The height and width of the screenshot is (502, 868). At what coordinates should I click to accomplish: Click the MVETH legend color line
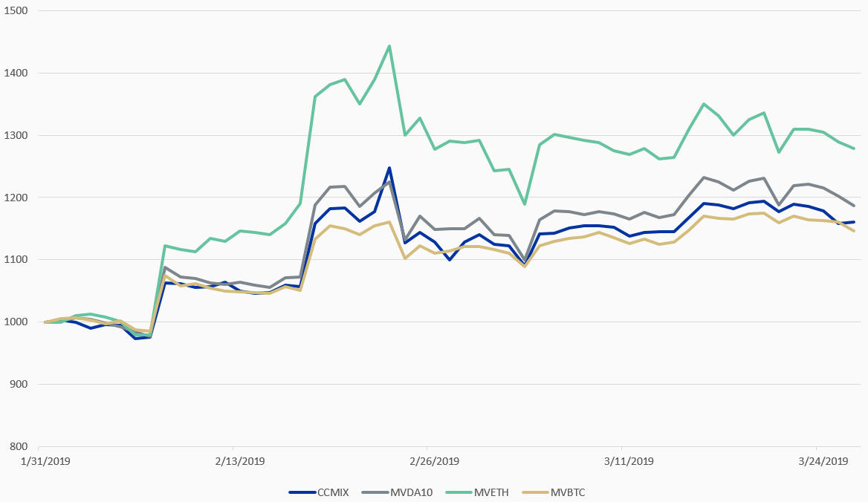click(x=457, y=492)
